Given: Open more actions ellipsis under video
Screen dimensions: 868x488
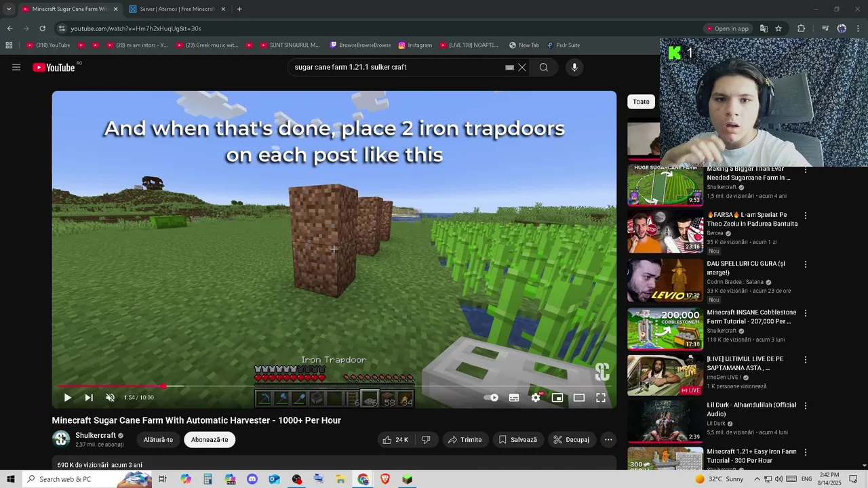Looking at the screenshot, I should tap(608, 440).
